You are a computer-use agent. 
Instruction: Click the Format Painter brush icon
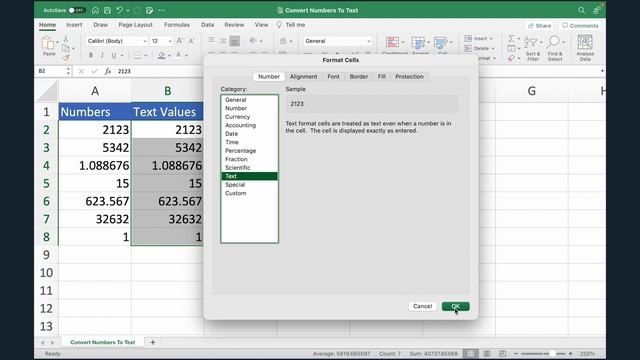(66, 58)
